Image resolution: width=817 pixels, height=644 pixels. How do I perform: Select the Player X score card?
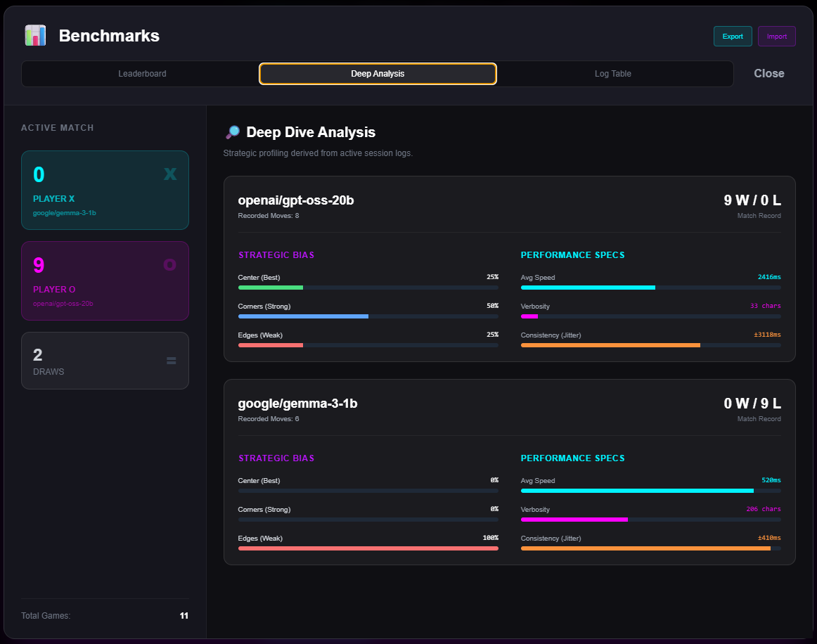[x=105, y=191]
